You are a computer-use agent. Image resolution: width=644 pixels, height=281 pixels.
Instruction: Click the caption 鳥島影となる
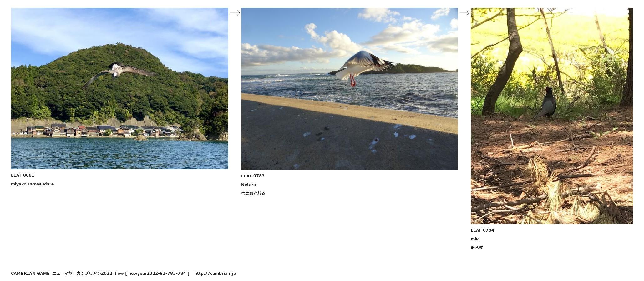click(x=253, y=193)
